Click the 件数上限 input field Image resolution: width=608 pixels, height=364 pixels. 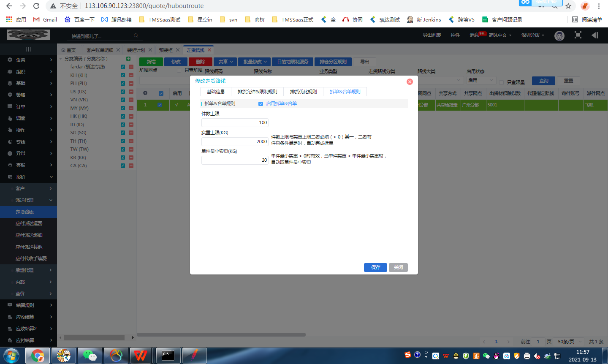click(235, 122)
